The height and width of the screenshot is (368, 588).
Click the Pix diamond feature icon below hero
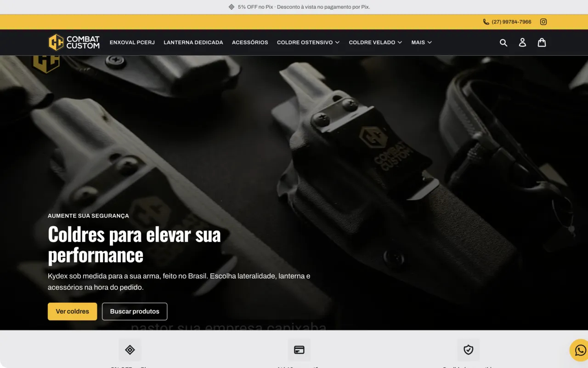click(130, 350)
